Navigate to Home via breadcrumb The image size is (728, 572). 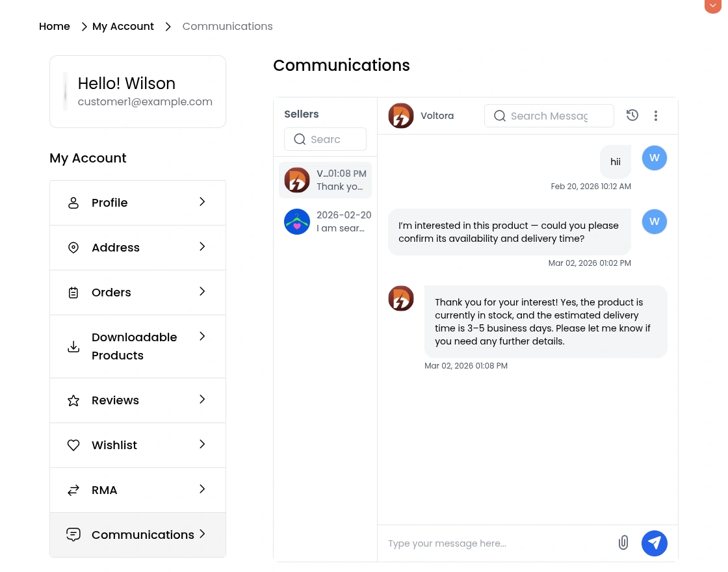point(55,26)
